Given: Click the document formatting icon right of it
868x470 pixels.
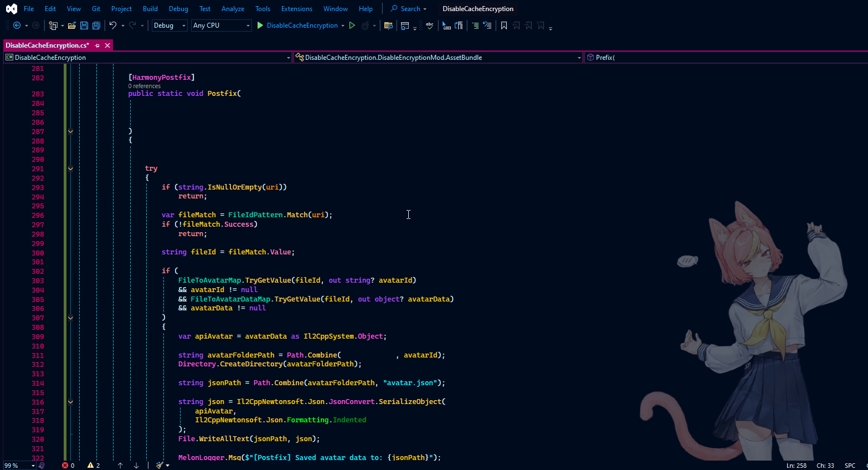Looking at the screenshot, I should pyautogui.click(x=459, y=25).
